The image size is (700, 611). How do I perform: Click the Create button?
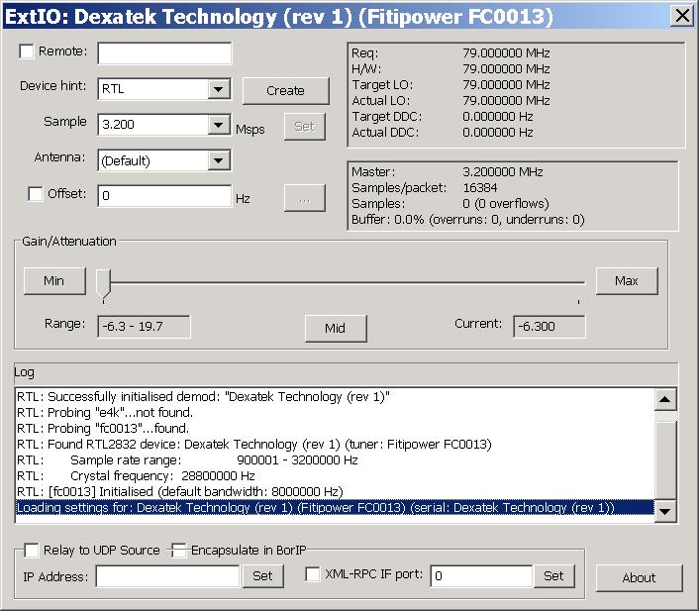point(286,91)
